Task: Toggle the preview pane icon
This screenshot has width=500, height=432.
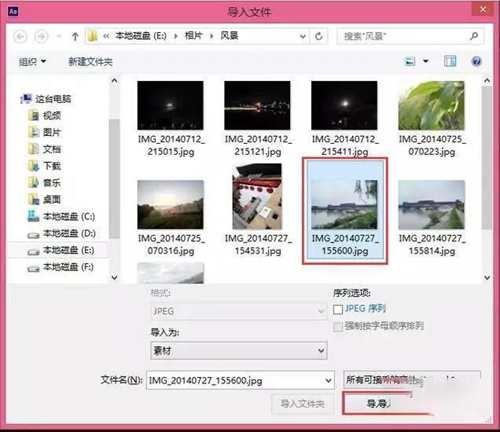Action: point(450,61)
